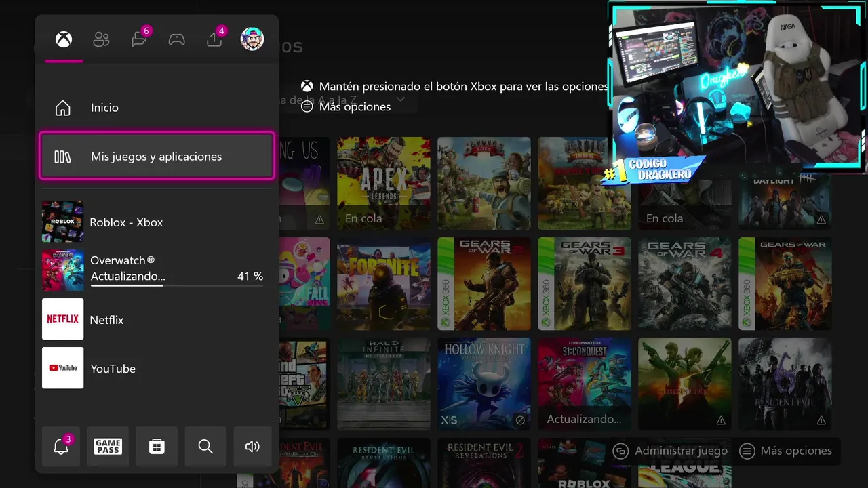Image resolution: width=868 pixels, height=488 pixels.
Task: Click Xbox button icon beside Mantén presionado
Action: [307, 87]
